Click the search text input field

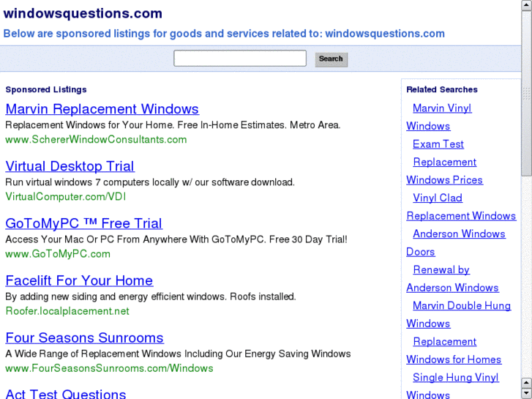[240, 59]
